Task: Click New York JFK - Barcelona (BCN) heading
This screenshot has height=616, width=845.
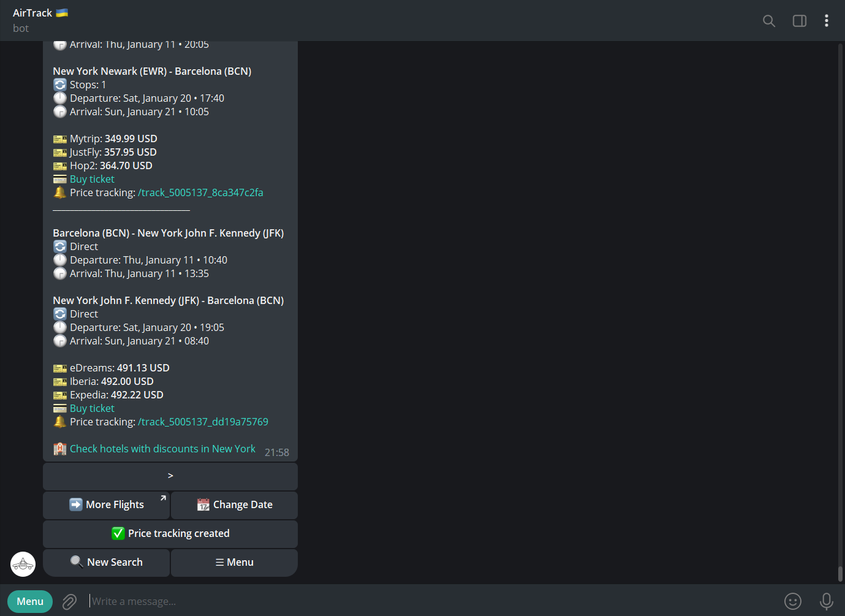Action: point(169,300)
